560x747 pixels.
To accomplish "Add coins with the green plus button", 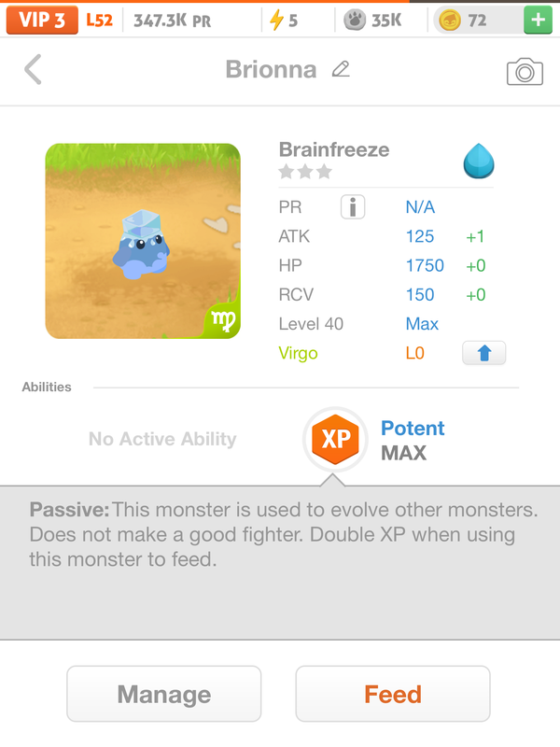I will 537,21.
